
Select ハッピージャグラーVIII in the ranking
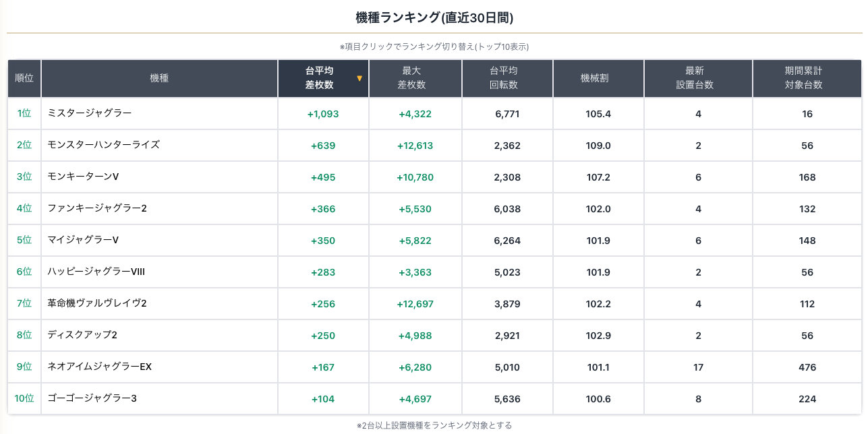click(96, 272)
